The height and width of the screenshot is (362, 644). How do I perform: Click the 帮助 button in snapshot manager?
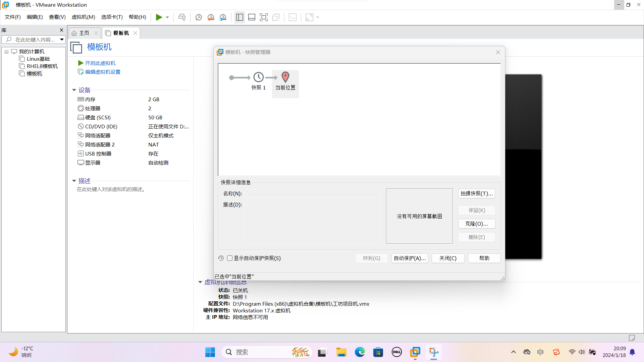(x=484, y=258)
